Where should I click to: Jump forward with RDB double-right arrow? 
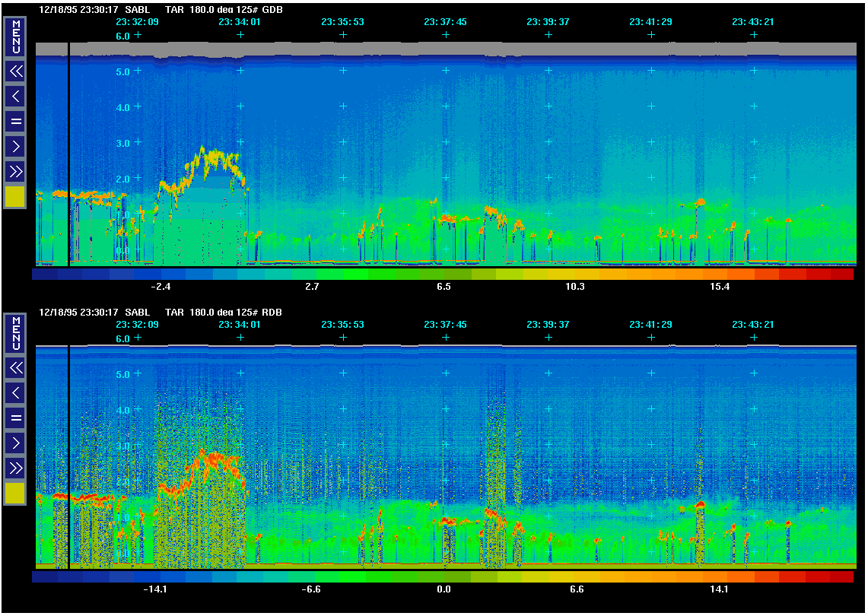15,467
